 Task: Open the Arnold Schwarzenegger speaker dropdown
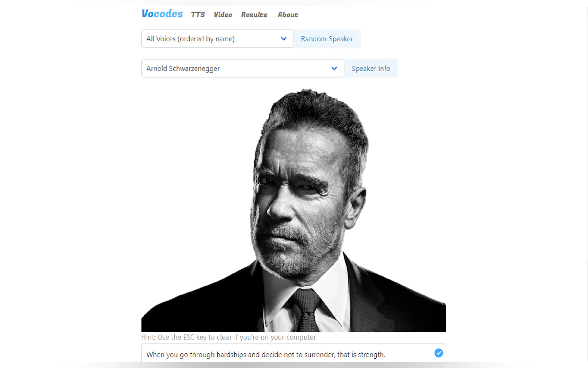tap(243, 68)
